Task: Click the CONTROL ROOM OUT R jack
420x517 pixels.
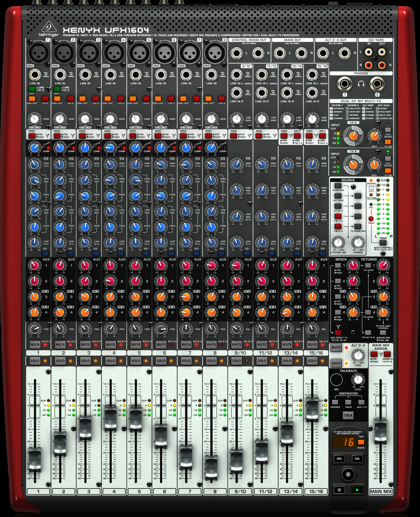Action: 258,53
